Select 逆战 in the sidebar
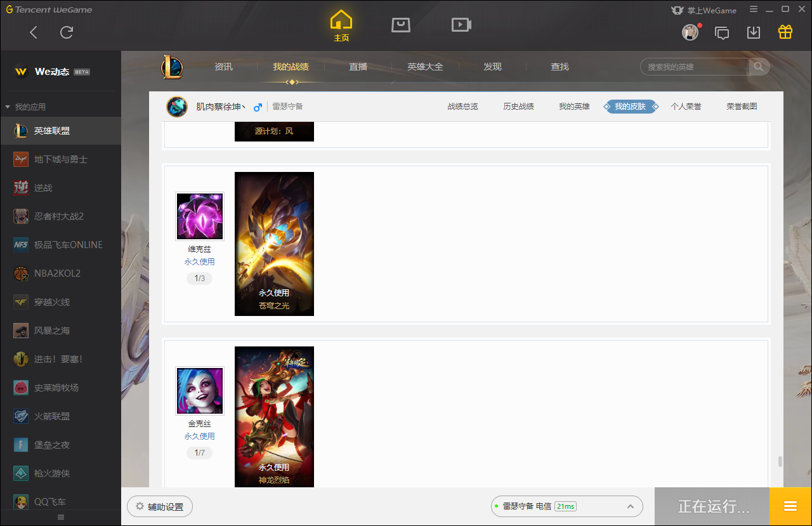The height and width of the screenshot is (526, 812). pyautogui.click(x=60, y=188)
